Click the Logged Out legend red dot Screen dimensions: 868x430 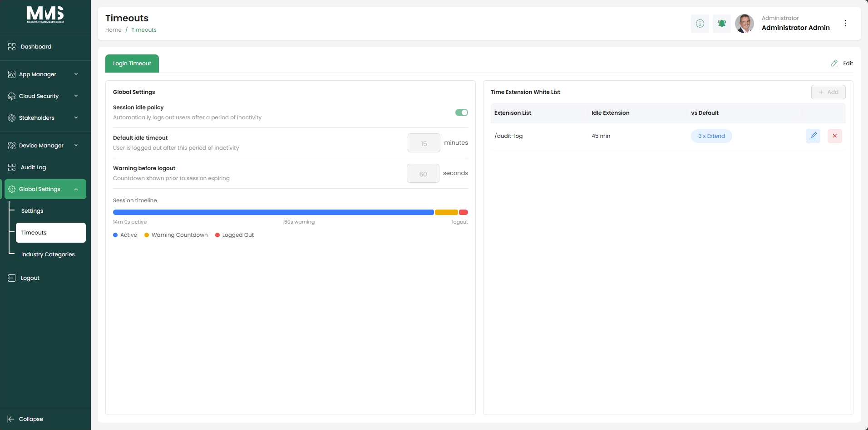(x=217, y=235)
